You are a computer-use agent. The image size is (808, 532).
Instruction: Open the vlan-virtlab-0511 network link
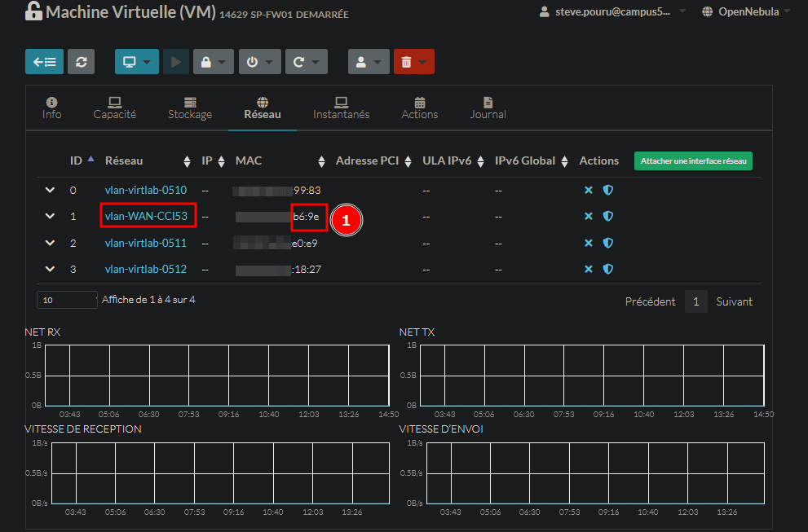click(146, 243)
